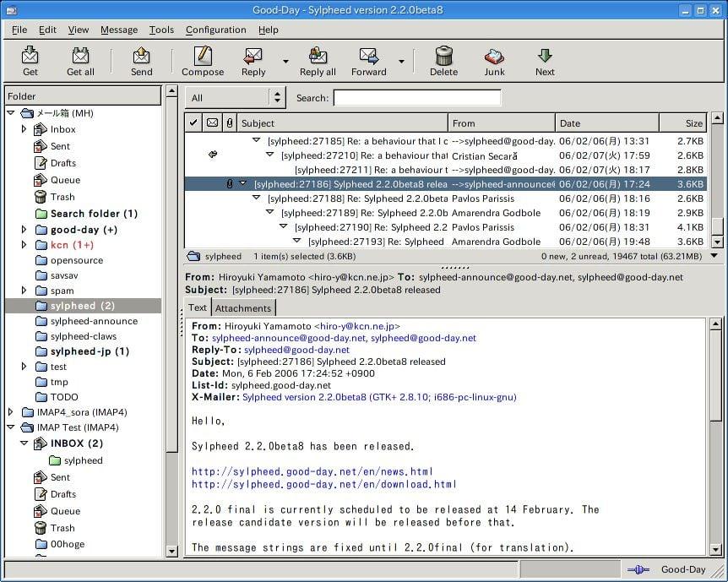728x582 pixels.
Task: Sort messages by Date column header
Action: click(607, 123)
